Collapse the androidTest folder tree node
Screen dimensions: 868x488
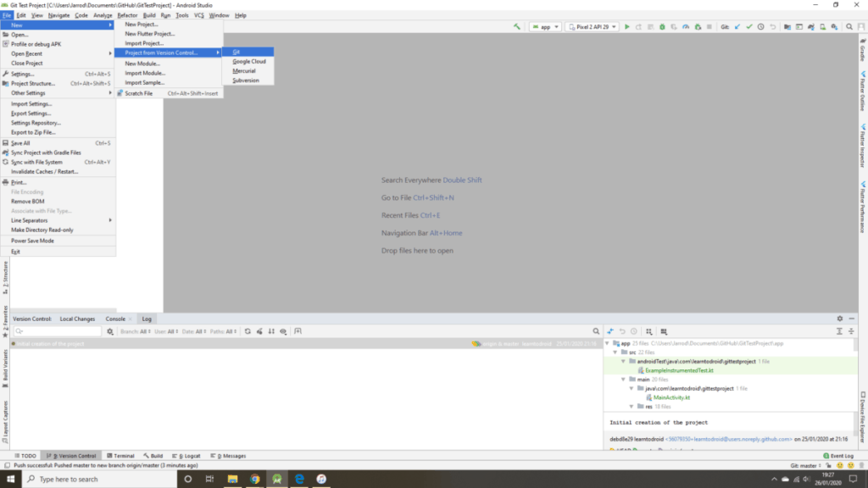click(623, 362)
